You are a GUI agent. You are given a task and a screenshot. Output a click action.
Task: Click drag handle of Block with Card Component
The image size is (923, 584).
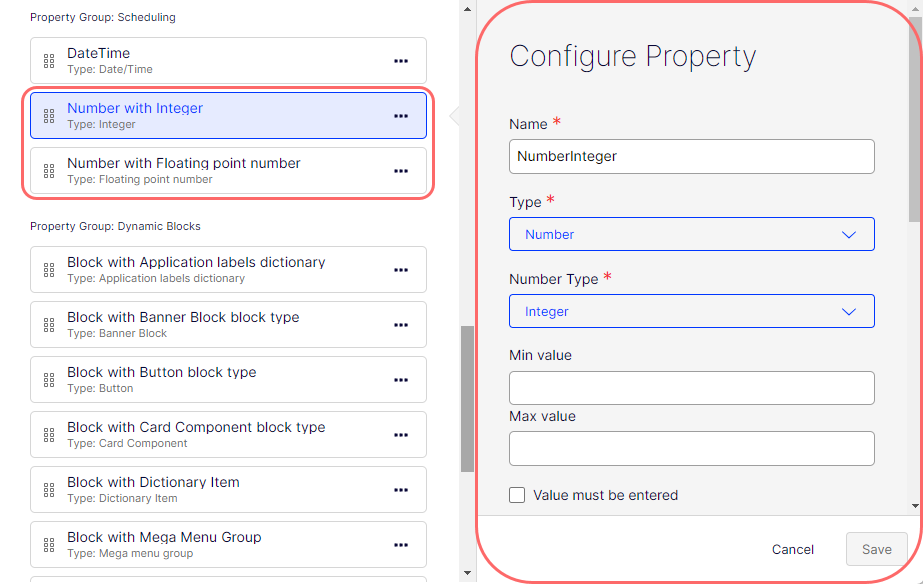tap(49, 435)
